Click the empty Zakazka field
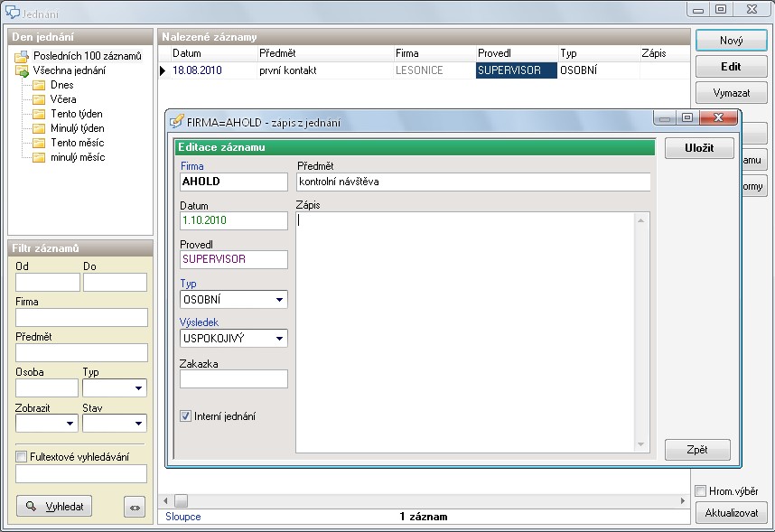 234,379
